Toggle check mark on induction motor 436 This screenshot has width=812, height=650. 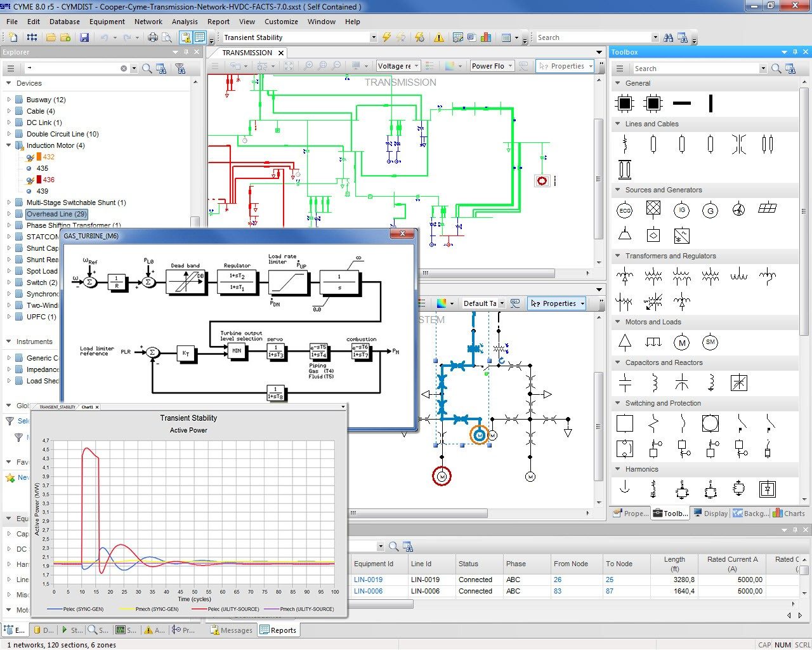click(30, 180)
